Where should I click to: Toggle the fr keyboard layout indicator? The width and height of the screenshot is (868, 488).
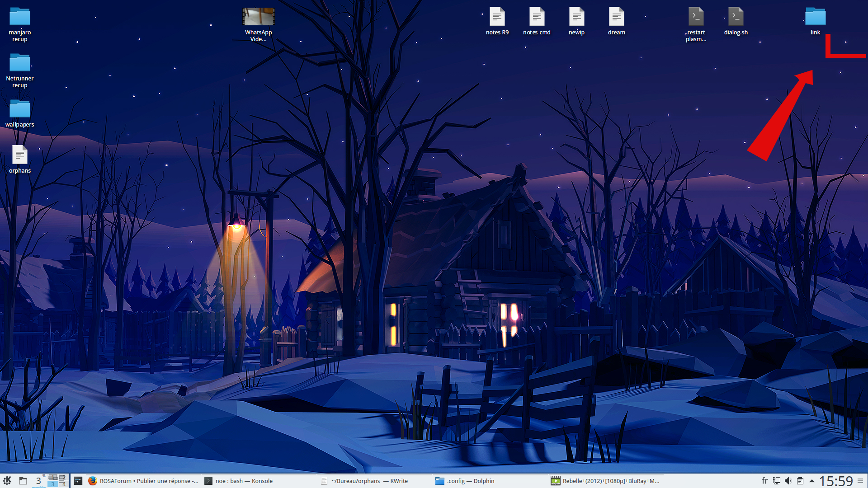tap(765, 481)
